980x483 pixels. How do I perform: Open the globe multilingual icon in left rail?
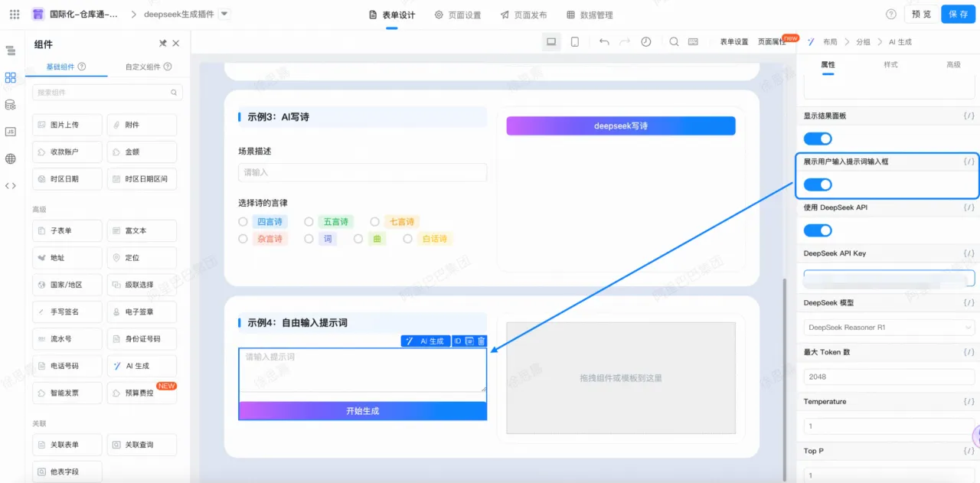pos(10,159)
